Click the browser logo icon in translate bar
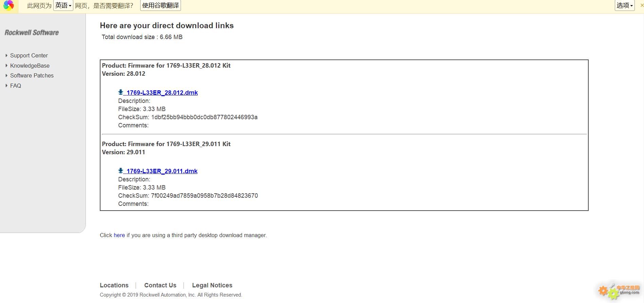Viewport: 644px width, 303px height. point(8,5)
